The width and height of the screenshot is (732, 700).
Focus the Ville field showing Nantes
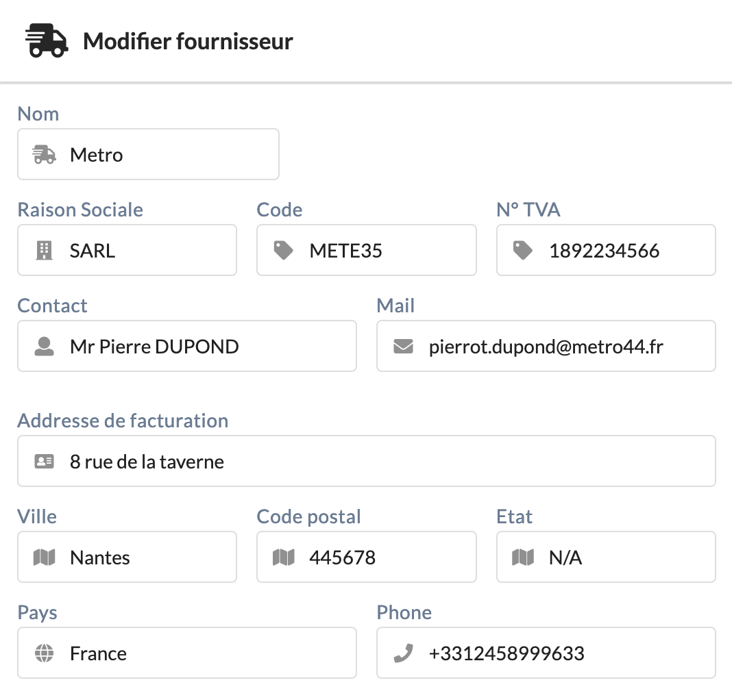(x=127, y=558)
